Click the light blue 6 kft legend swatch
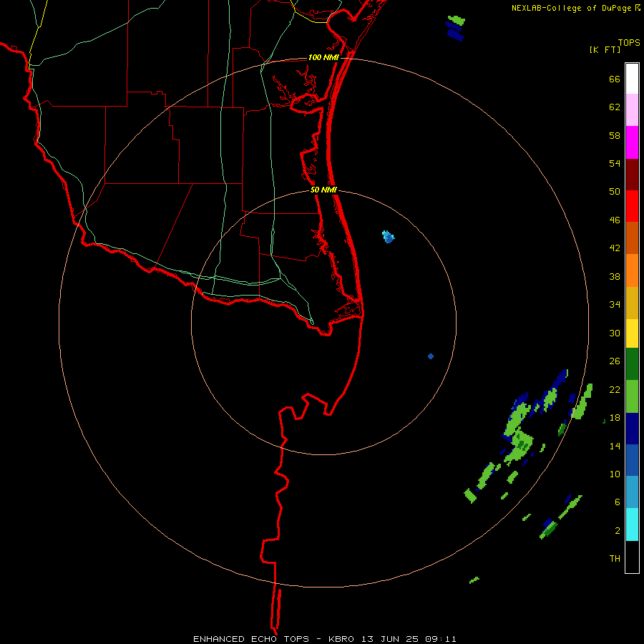The height and width of the screenshot is (644, 644). click(x=632, y=492)
